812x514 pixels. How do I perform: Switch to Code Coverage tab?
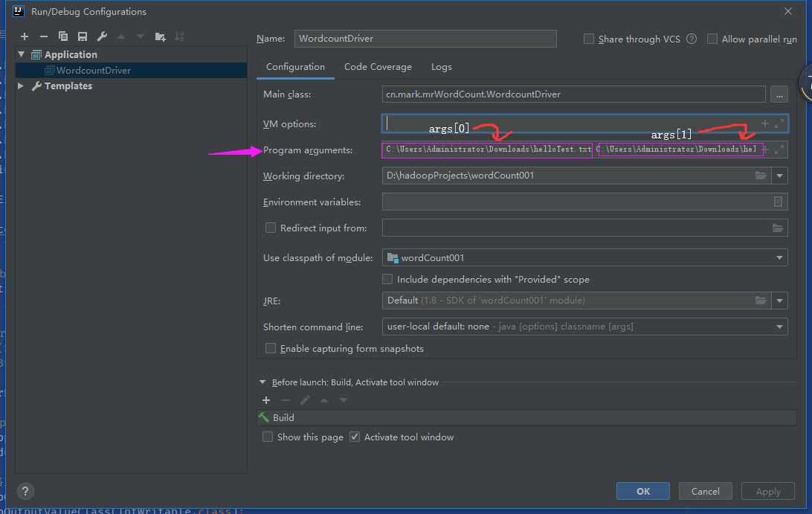point(378,67)
